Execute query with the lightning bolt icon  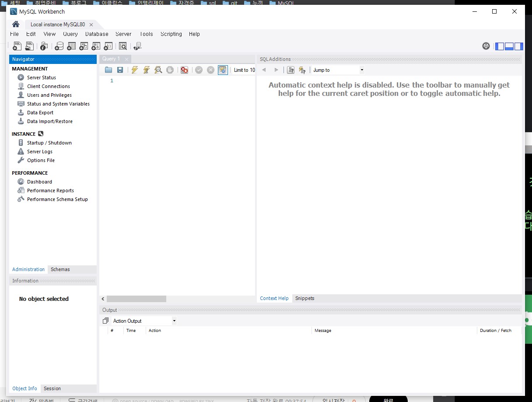tap(135, 70)
